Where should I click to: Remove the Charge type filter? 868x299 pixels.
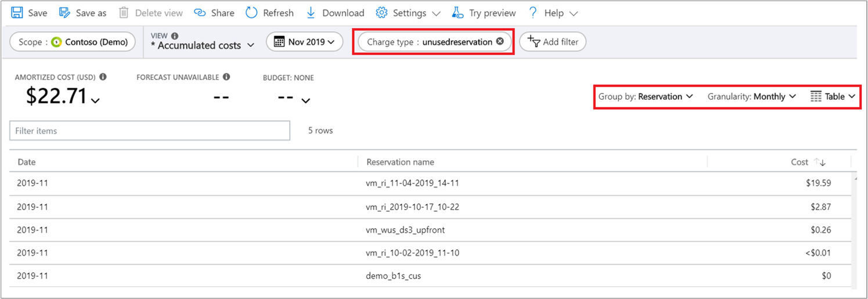point(500,42)
